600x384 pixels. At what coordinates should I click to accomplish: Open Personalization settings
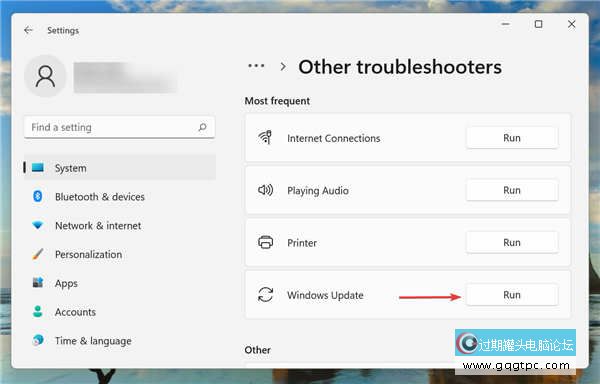[x=120, y=254]
